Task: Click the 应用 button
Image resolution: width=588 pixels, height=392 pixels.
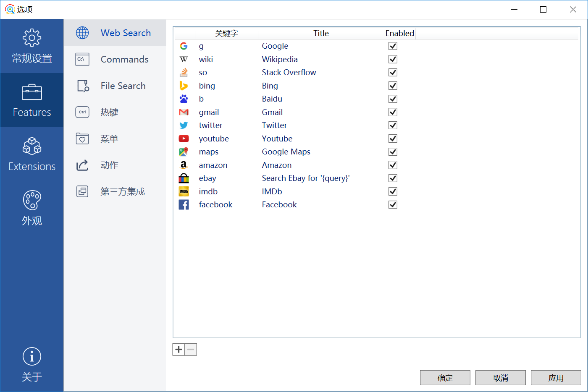Action: pyautogui.click(x=556, y=378)
